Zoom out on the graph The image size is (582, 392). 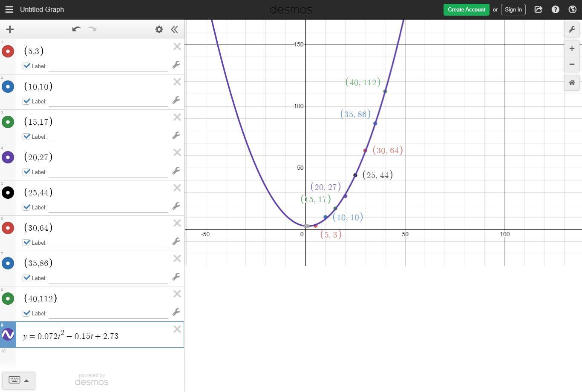572,64
